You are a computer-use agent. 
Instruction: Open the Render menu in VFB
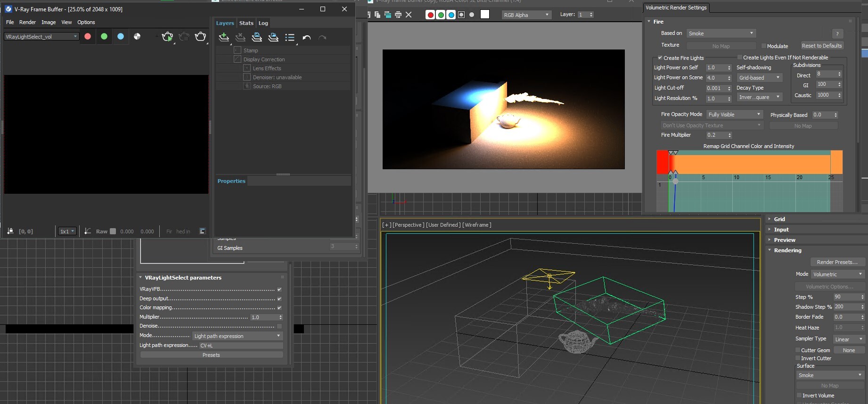27,22
